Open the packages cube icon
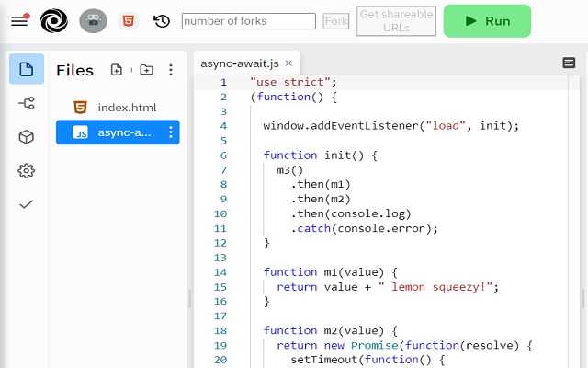This screenshot has width=588, height=368. pos(27,137)
